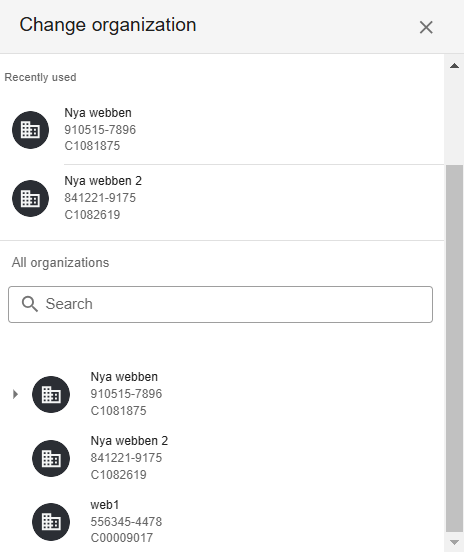This screenshot has width=464, height=552.
Task: Click the scrollbar down arrow
Action: tap(454, 542)
